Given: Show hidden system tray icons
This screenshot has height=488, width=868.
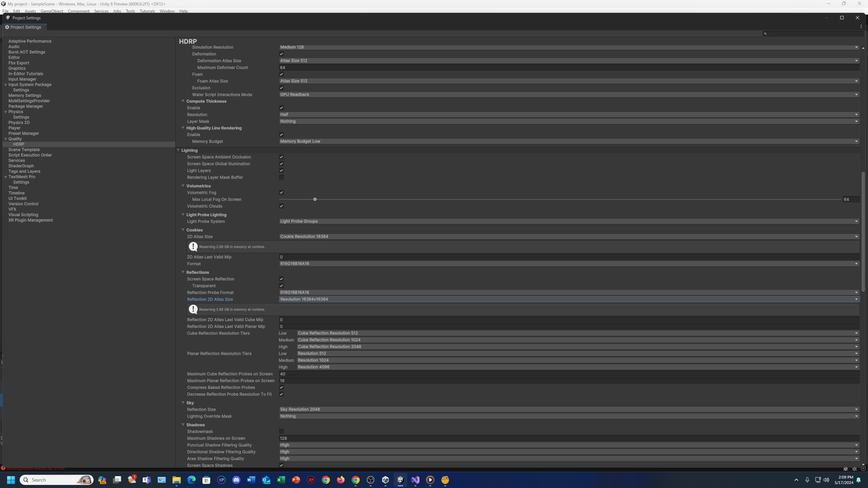Looking at the screenshot, I should pyautogui.click(x=797, y=480).
